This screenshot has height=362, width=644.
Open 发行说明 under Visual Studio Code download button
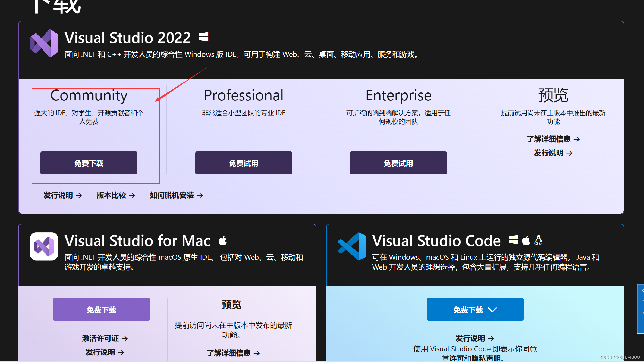(x=474, y=338)
